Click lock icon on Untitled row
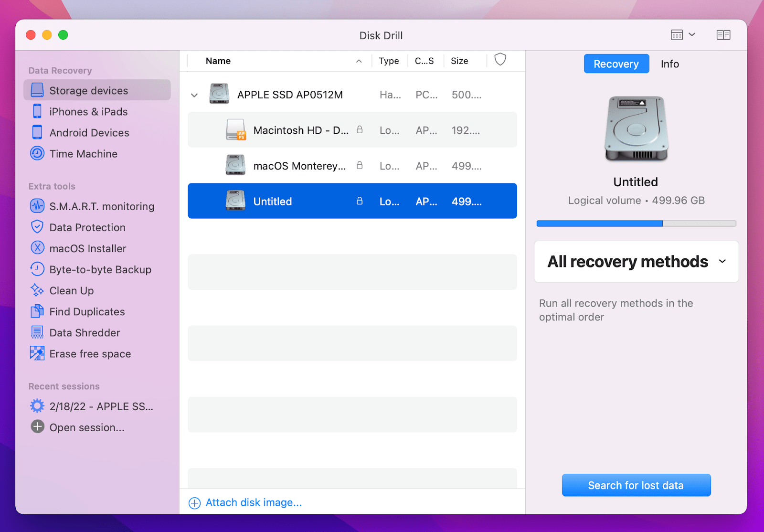 (x=360, y=201)
